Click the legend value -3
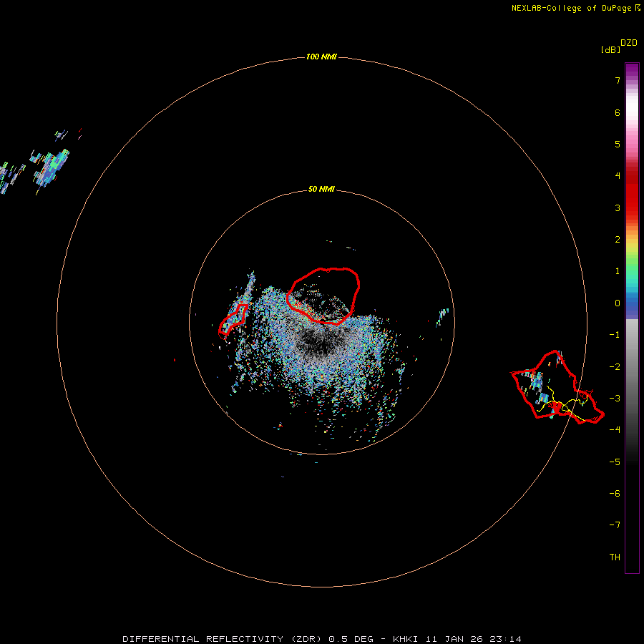 [x=615, y=398]
